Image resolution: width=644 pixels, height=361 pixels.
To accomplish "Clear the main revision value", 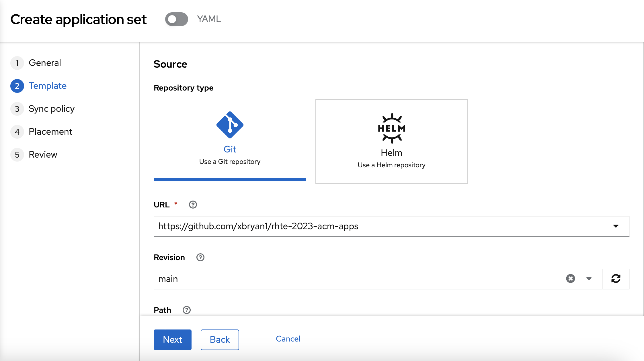I will (x=571, y=278).
